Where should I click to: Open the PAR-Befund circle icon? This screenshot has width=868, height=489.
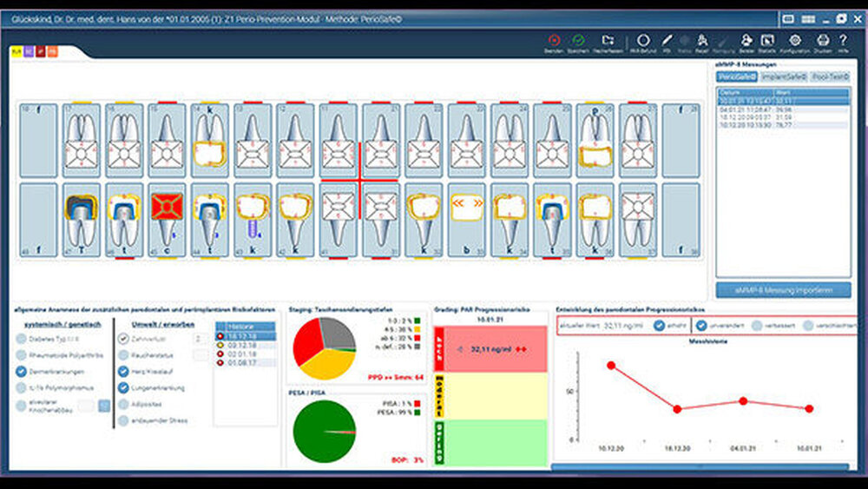[643, 41]
